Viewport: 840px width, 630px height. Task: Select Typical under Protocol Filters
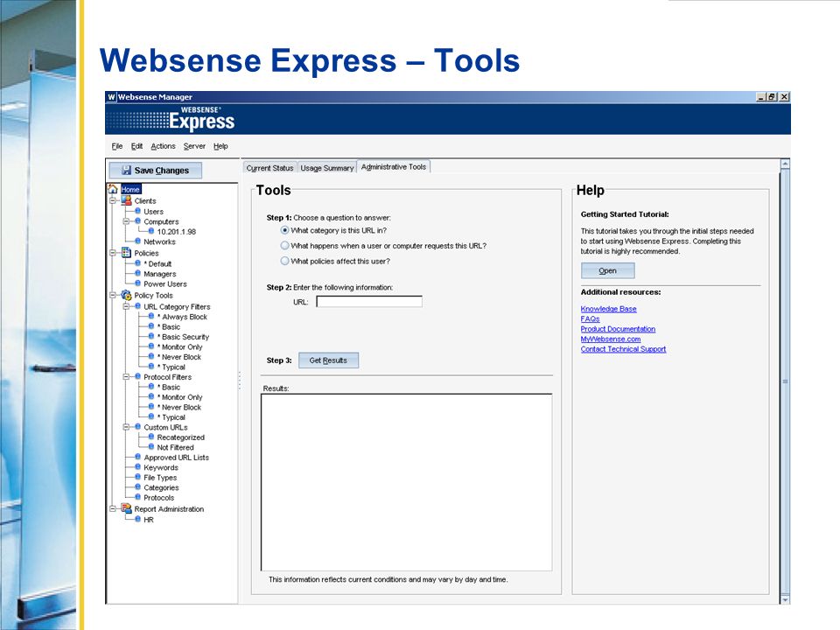point(171,417)
